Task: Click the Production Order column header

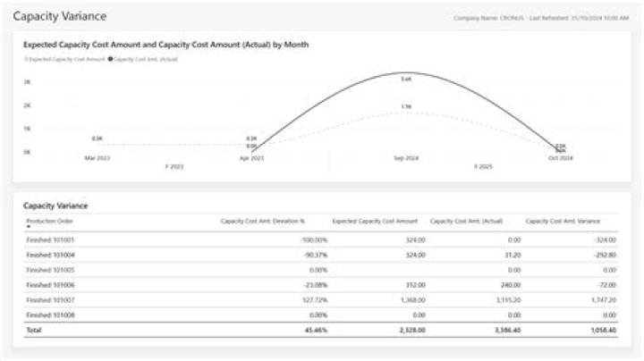Action: [50, 220]
